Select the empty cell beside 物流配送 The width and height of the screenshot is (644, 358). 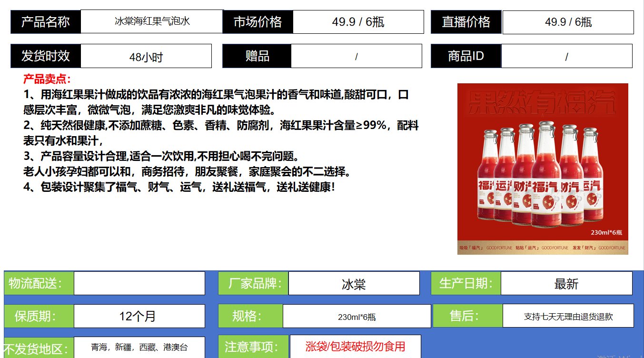coord(139,283)
